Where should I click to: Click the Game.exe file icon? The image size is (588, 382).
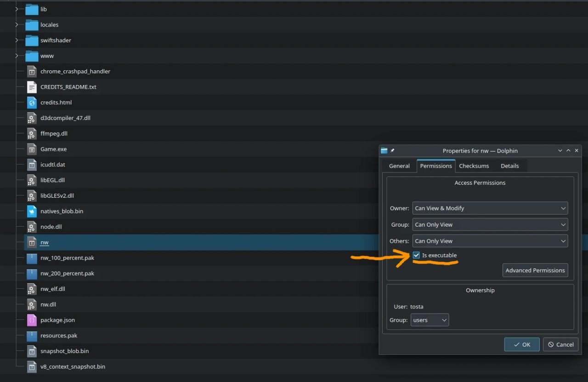(31, 149)
